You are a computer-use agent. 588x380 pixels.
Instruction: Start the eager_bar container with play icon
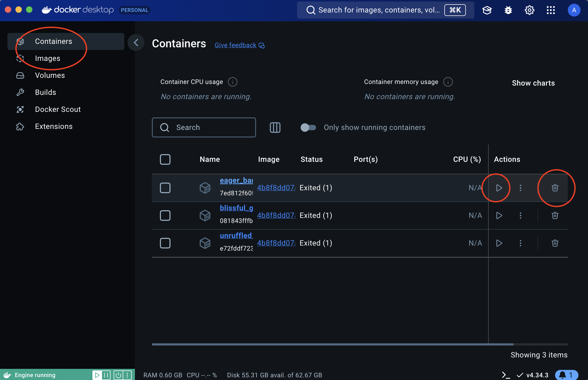[499, 188]
